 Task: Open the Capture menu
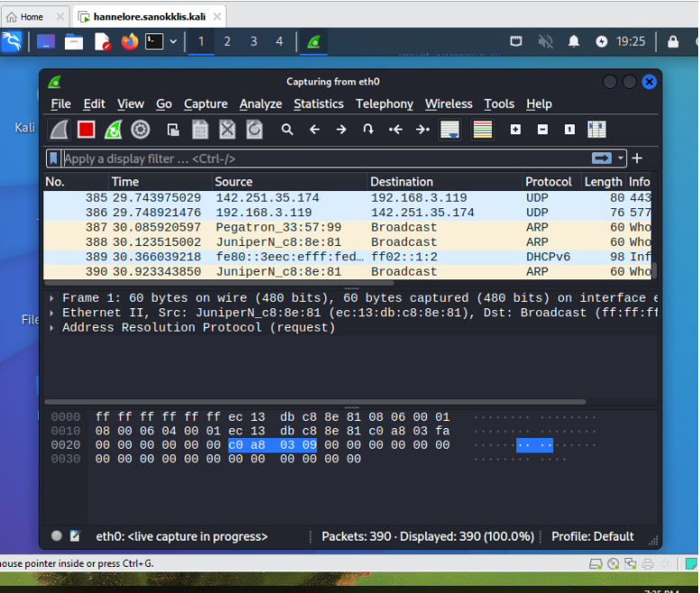(205, 104)
